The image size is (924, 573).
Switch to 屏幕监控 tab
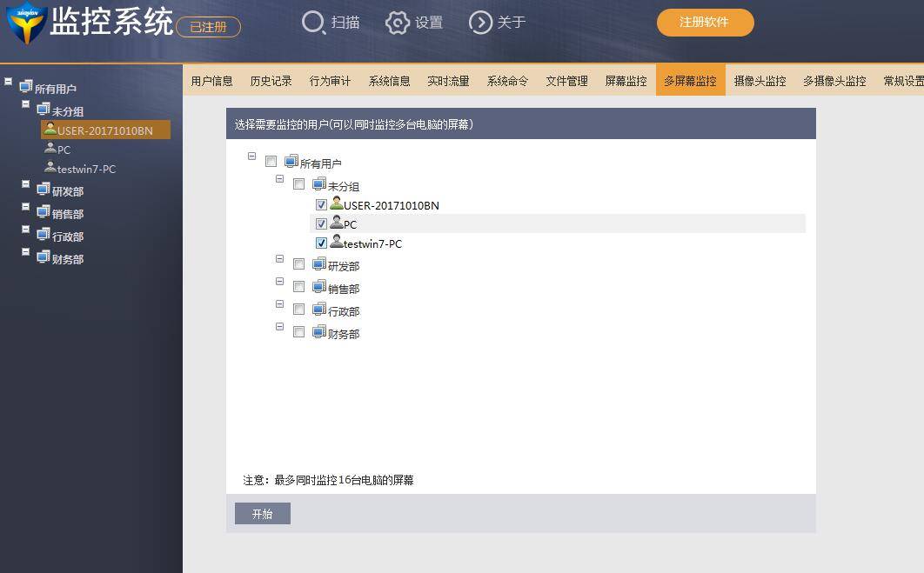pyautogui.click(x=626, y=81)
